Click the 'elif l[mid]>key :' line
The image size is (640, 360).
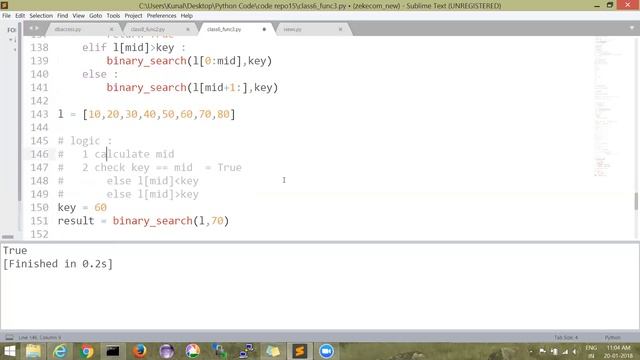click(x=134, y=47)
